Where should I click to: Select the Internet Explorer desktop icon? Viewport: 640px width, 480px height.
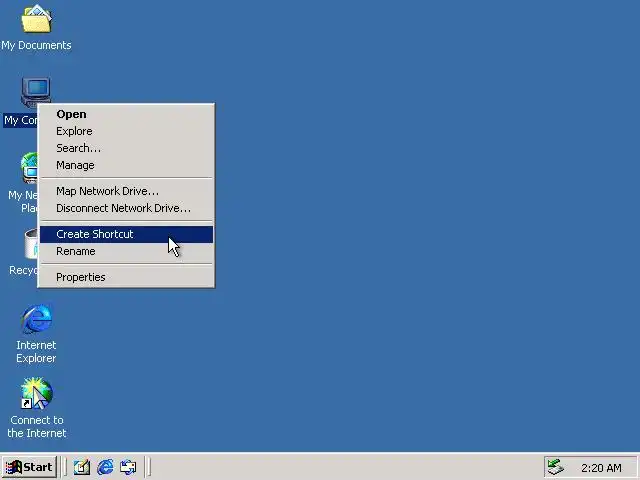click(37, 319)
